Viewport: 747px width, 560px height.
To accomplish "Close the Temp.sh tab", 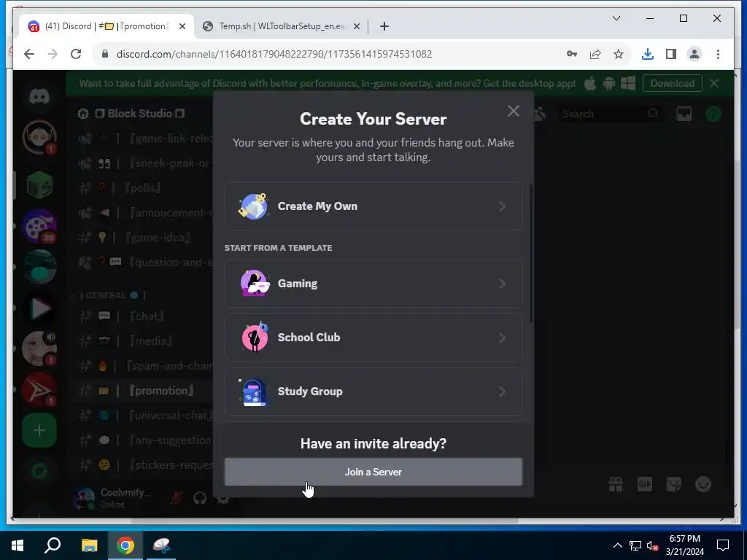I will pos(356,27).
